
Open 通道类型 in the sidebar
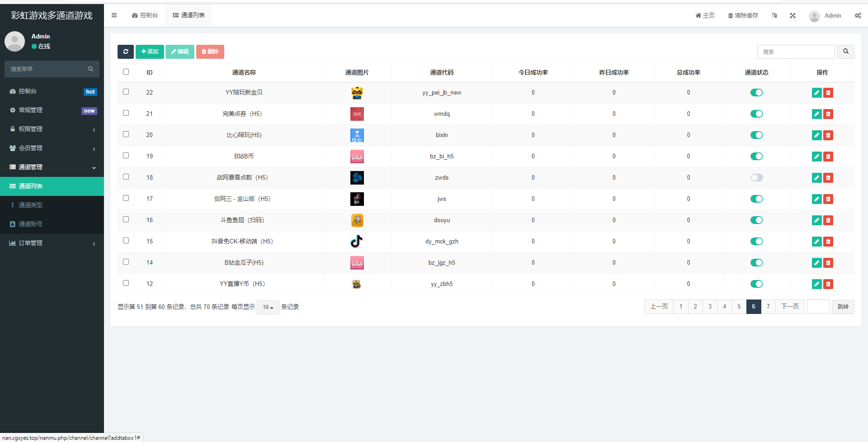pos(31,205)
